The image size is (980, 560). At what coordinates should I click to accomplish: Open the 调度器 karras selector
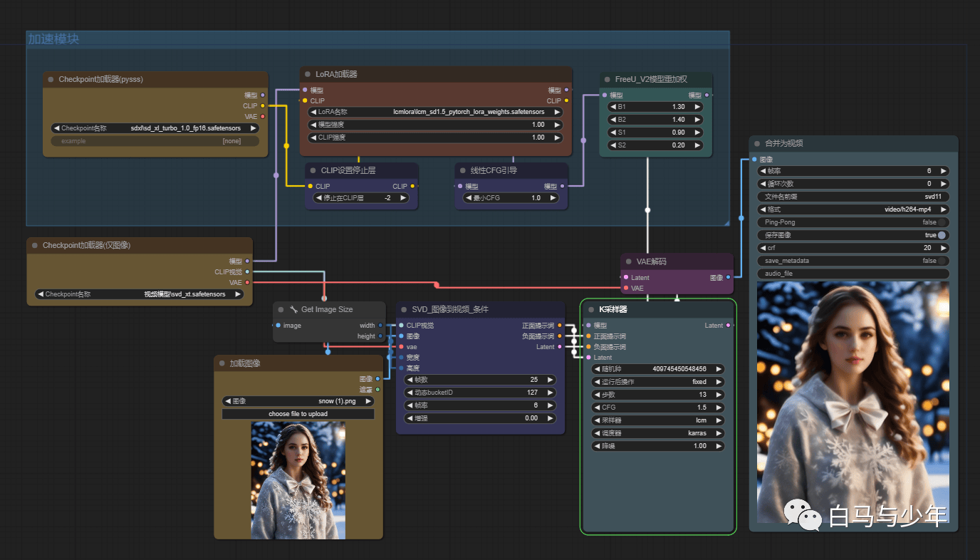658,433
